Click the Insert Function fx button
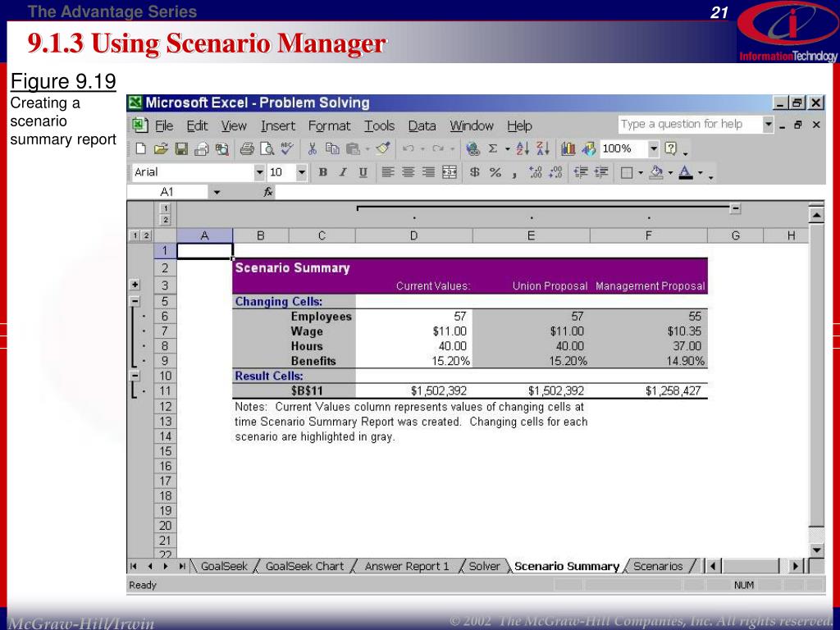Image resolution: width=840 pixels, height=630 pixels. [268, 192]
